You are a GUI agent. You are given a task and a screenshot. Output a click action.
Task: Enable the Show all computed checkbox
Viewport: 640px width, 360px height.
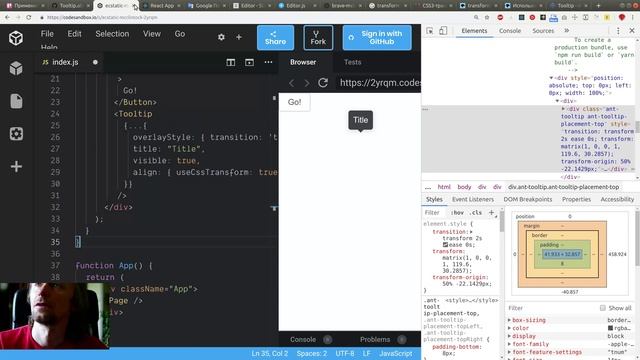click(x=602, y=308)
